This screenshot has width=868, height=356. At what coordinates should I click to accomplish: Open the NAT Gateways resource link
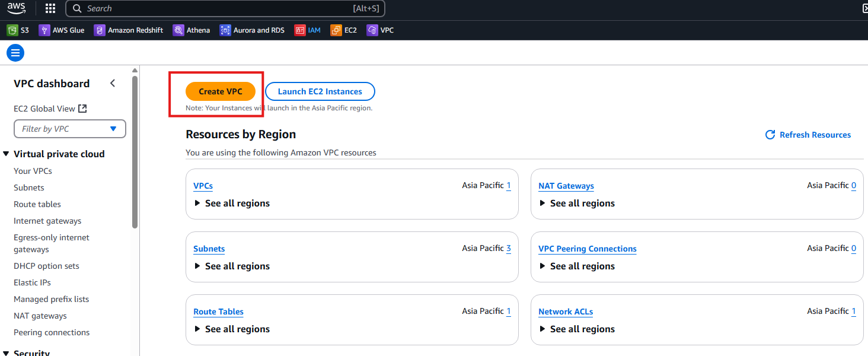click(x=566, y=186)
